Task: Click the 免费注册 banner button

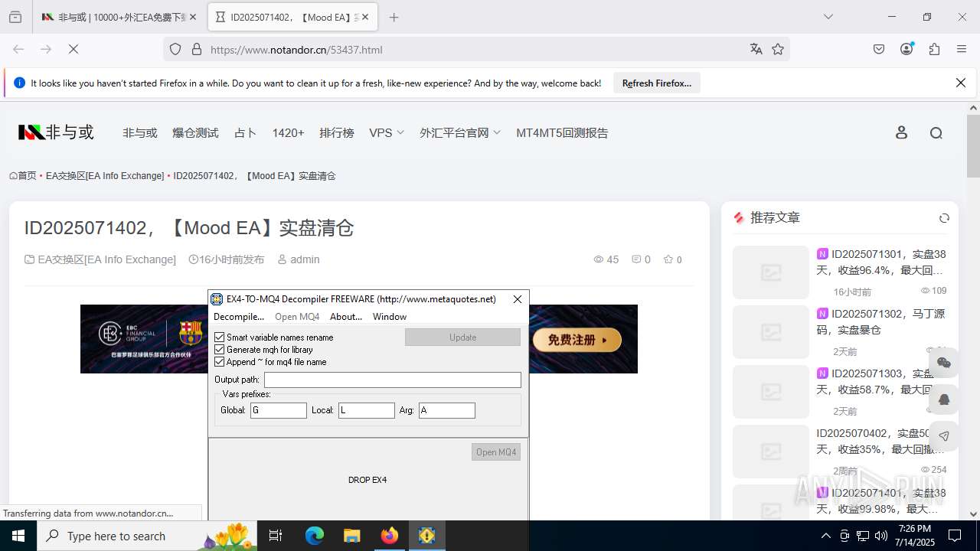Action: 577,340
